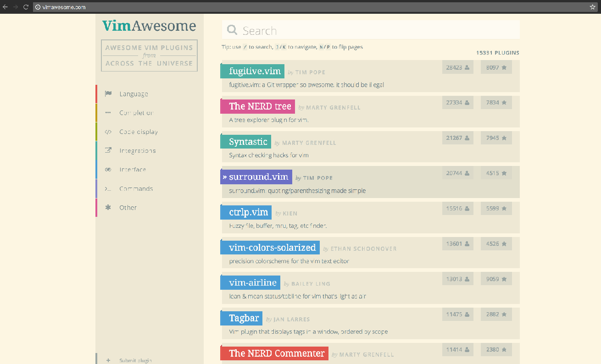Click author name KIEN
The width and height of the screenshot is (601, 364).
(290, 214)
